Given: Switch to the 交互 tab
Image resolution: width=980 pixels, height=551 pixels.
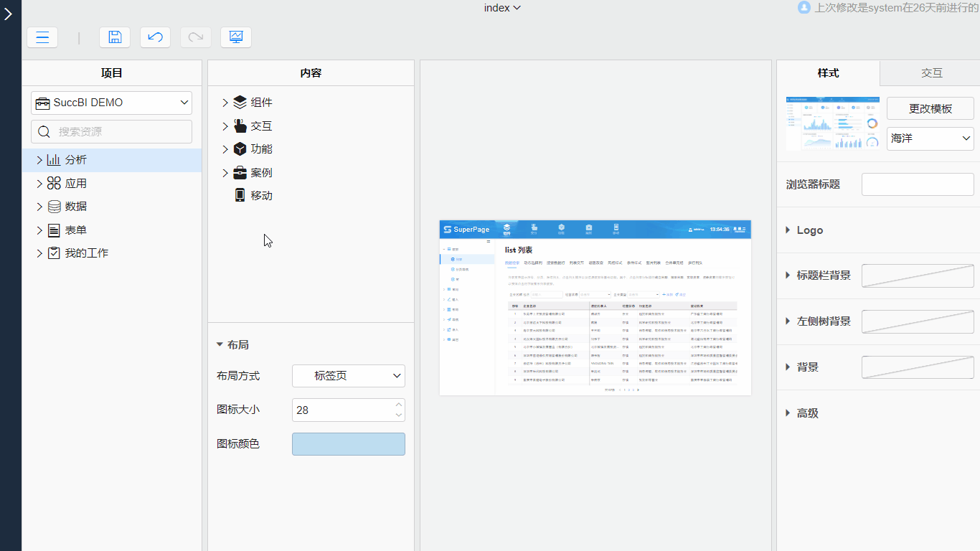Looking at the screenshot, I should 929,72.
